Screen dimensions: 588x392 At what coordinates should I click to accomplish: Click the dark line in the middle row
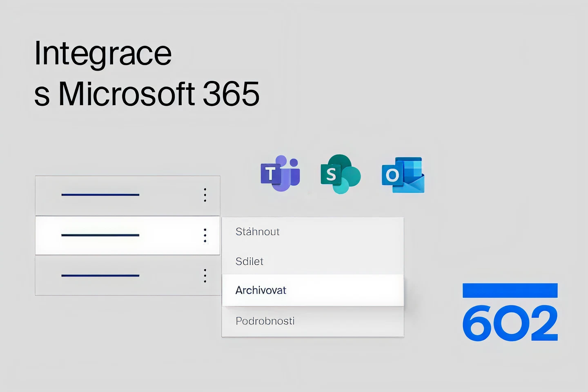100,235
